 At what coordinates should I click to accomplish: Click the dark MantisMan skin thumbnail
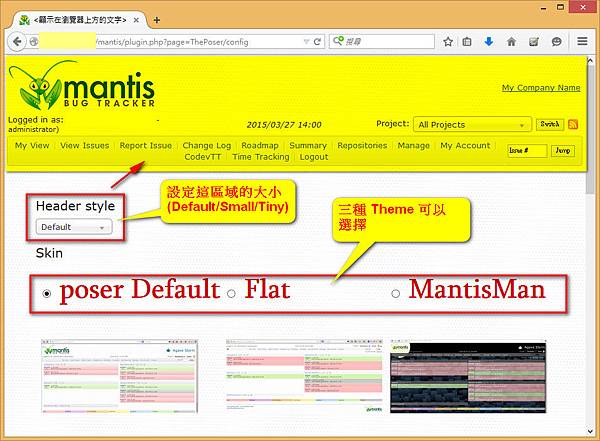click(468, 377)
